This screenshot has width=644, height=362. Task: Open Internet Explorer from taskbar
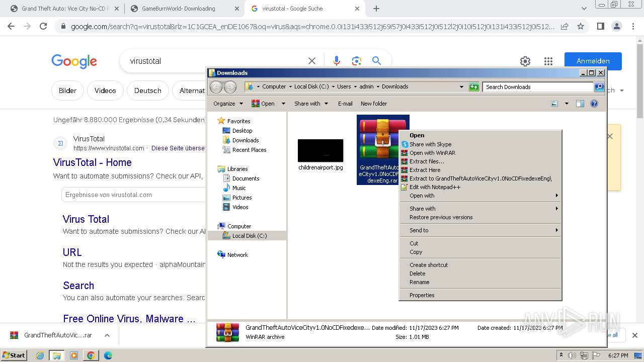pyautogui.click(x=40, y=355)
